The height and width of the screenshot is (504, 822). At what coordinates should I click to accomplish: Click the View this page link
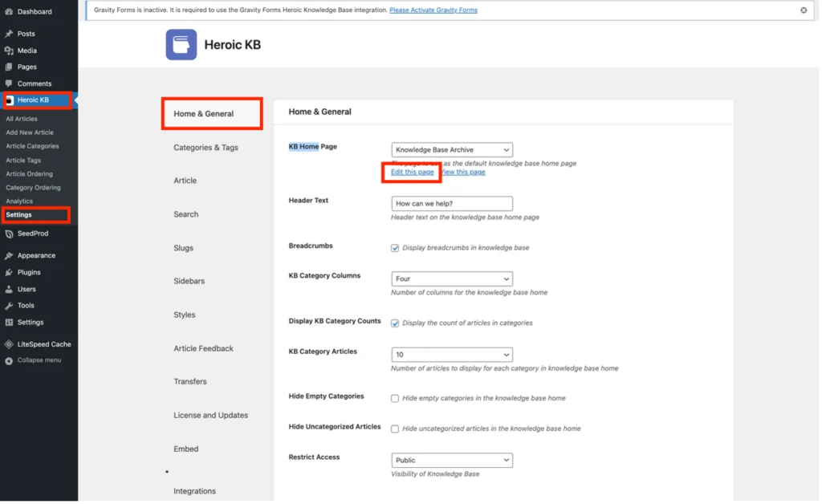pyautogui.click(x=463, y=173)
